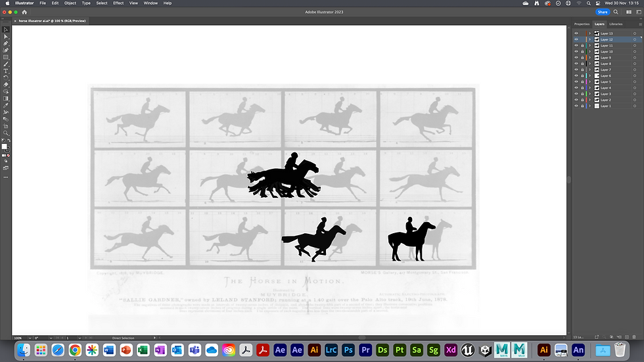Select the Eraser tool
The height and width of the screenshot is (362, 644).
6,85
